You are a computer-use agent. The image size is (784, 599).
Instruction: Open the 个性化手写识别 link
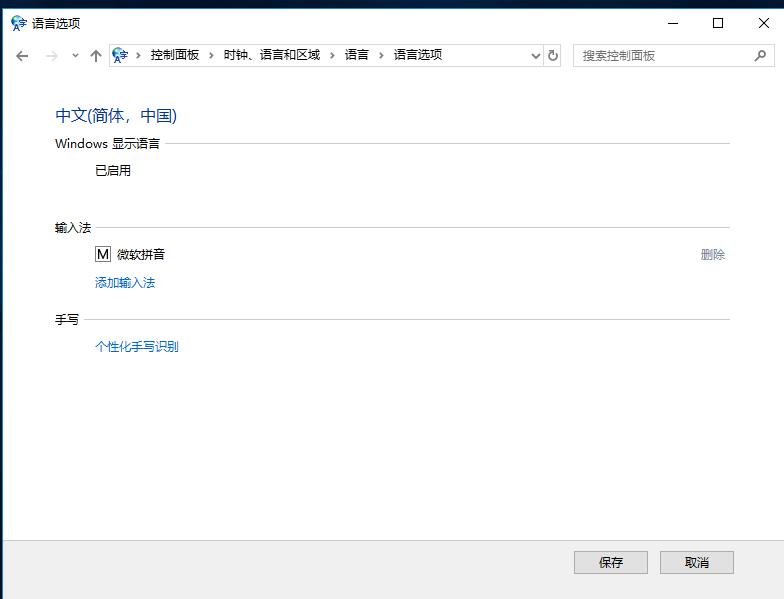point(137,347)
